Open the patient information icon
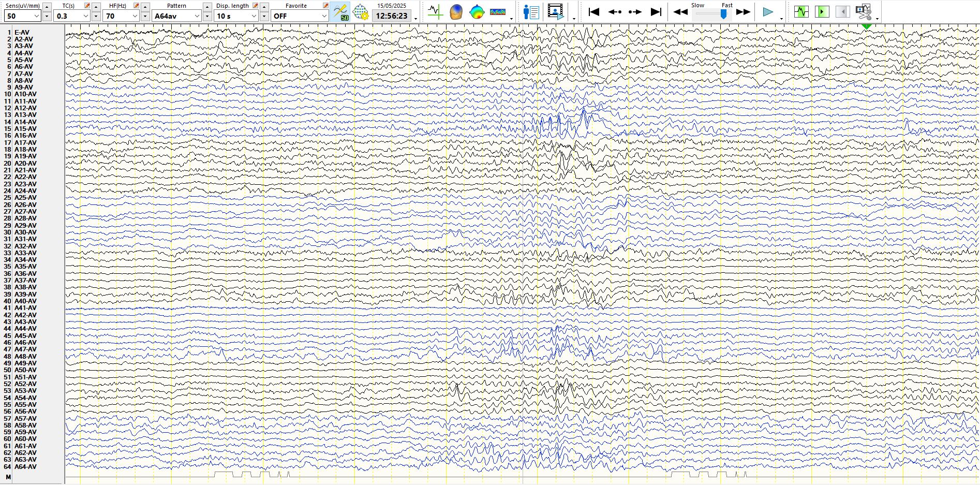This screenshot has height=485, width=980. pyautogui.click(x=531, y=11)
